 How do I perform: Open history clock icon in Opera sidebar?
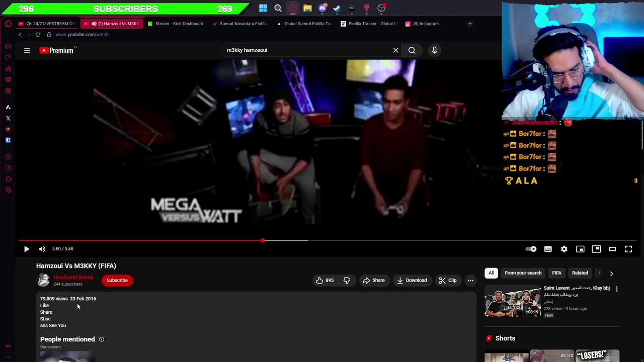coord(8,168)
